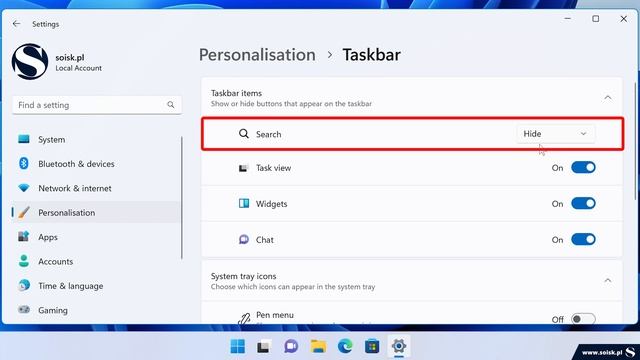Open the Windows Start button on taskbar
This screenshot has width=640, height=360.
[x=238, y=347]
